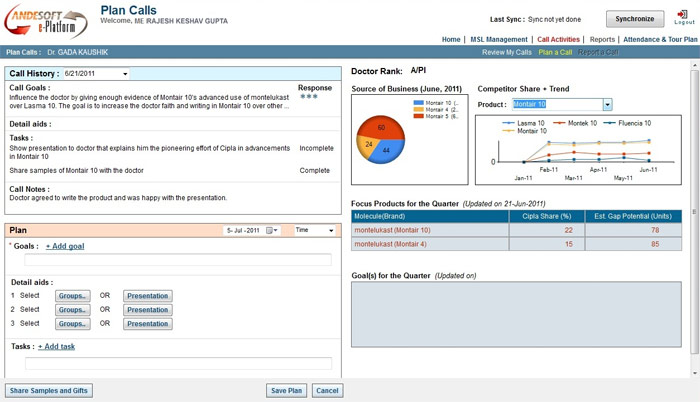Click the Cipla Share (%) column header
700x402 pixels.
547,216
